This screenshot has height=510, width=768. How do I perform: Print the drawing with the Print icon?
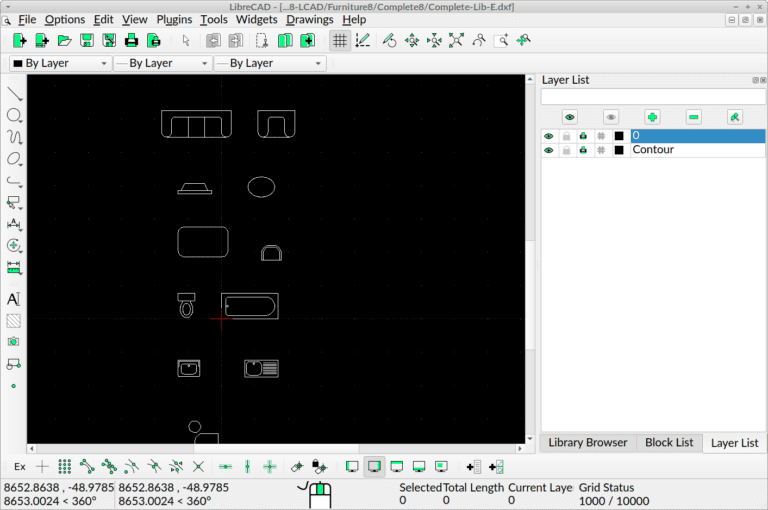[x=131, y=40]
